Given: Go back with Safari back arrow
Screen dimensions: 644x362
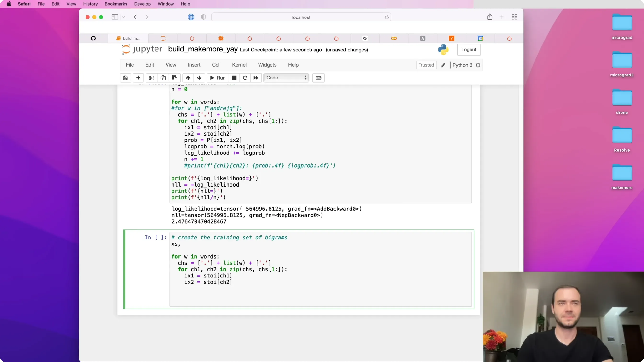Looking at the screenshot, I should coord(135,17).
